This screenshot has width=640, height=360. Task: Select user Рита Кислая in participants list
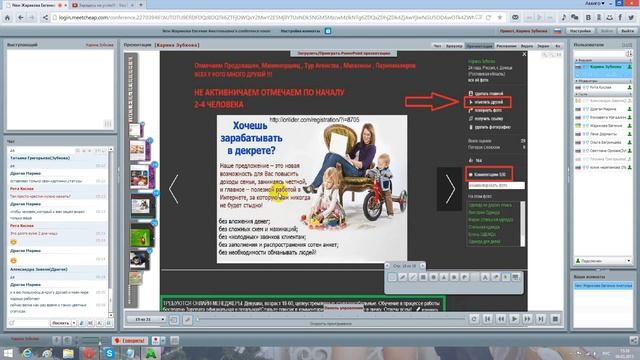pos(603,87)
